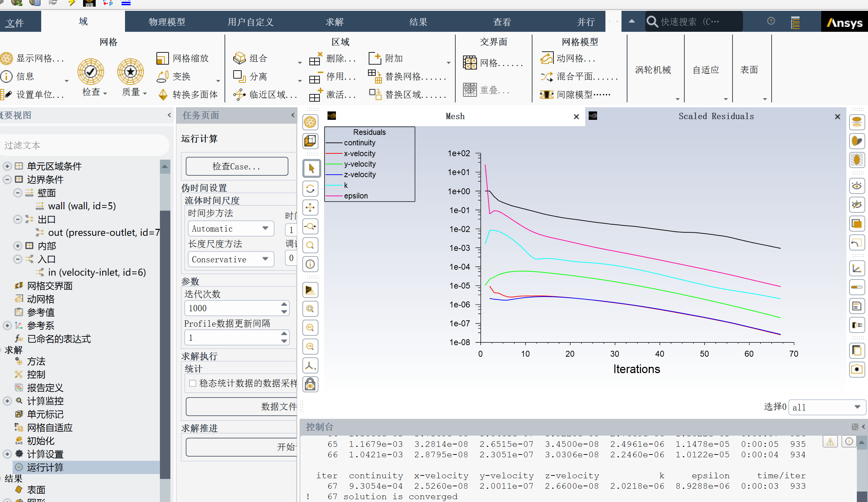Click the rotate view tool icon
This screenshot has height=502, width=868.
310,189
